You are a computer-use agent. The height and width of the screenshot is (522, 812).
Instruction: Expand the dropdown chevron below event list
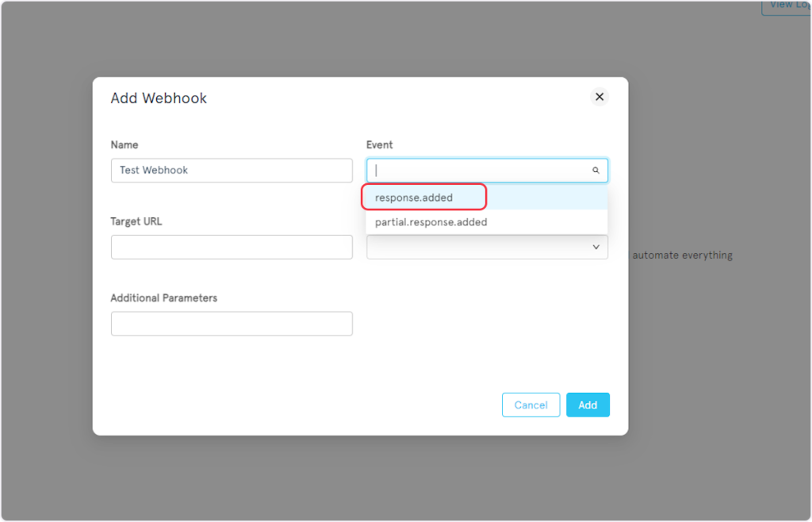pos(596,248)
